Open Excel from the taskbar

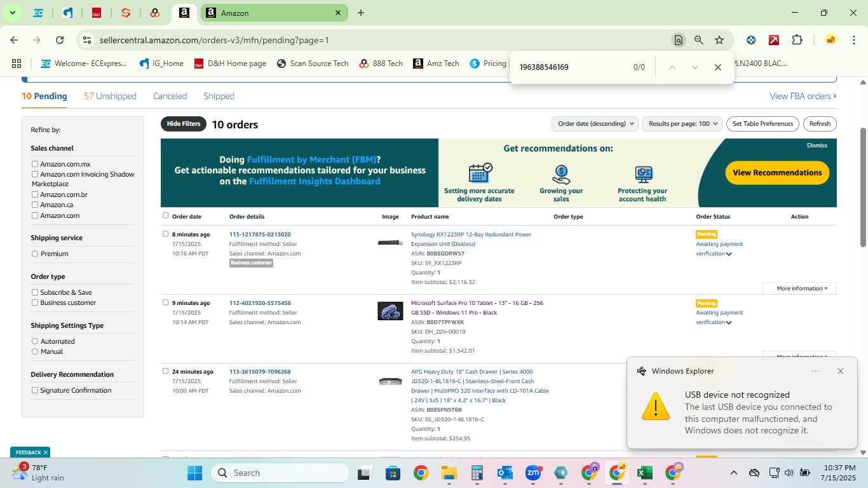(x=644, y=473)
